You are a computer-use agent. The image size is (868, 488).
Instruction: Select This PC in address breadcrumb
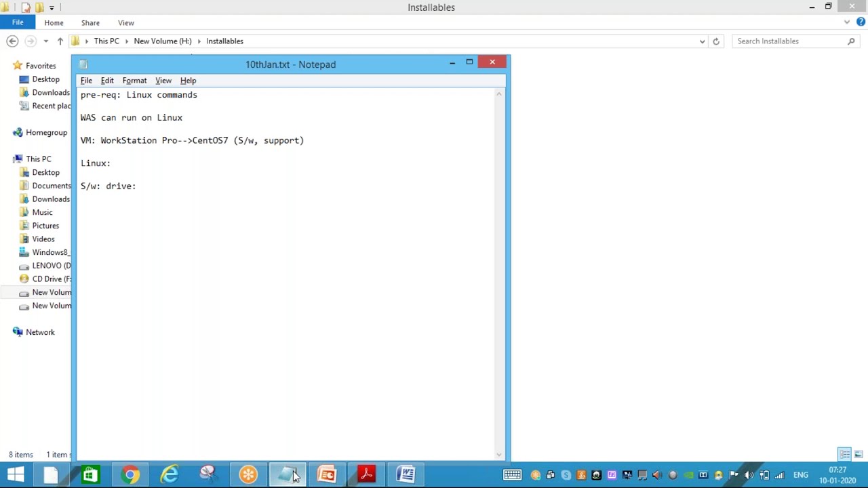(x=106, y=41)
